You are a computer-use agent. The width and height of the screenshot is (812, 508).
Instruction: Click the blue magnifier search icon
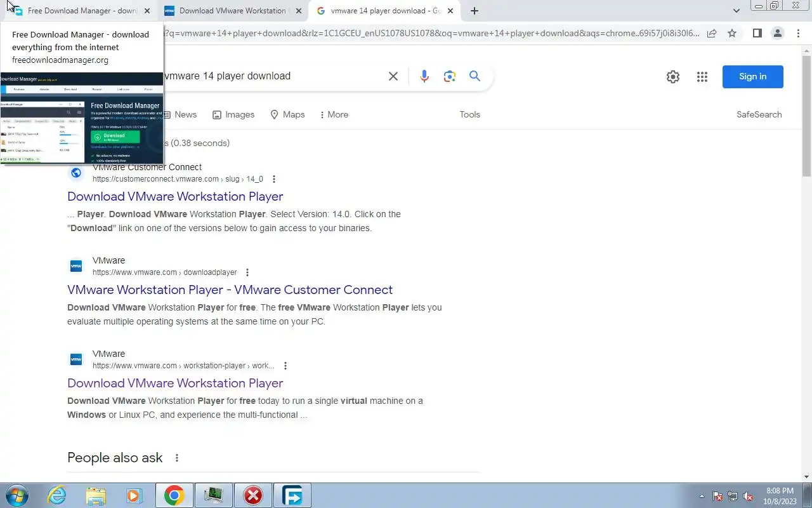tap(475, 76)
